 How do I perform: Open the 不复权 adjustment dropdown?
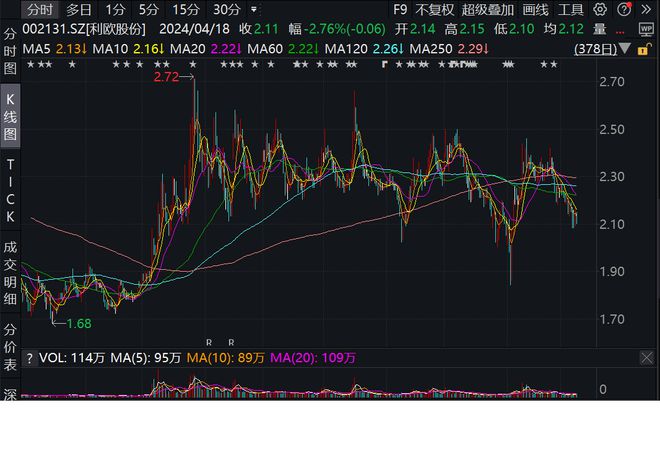[x=434, y=10]
